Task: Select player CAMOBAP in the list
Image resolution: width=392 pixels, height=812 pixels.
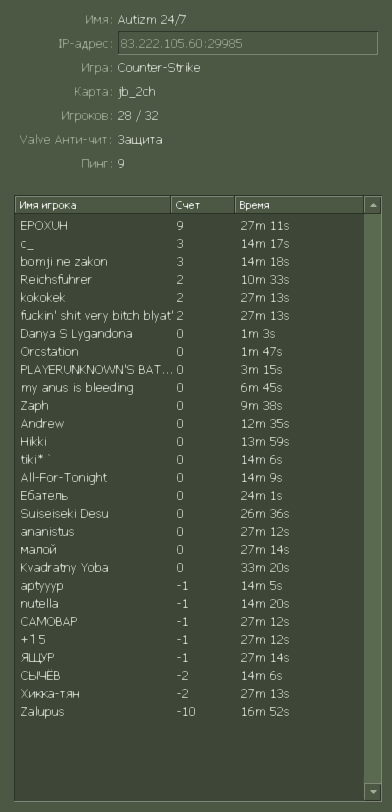Action: (x=190, y=621)
